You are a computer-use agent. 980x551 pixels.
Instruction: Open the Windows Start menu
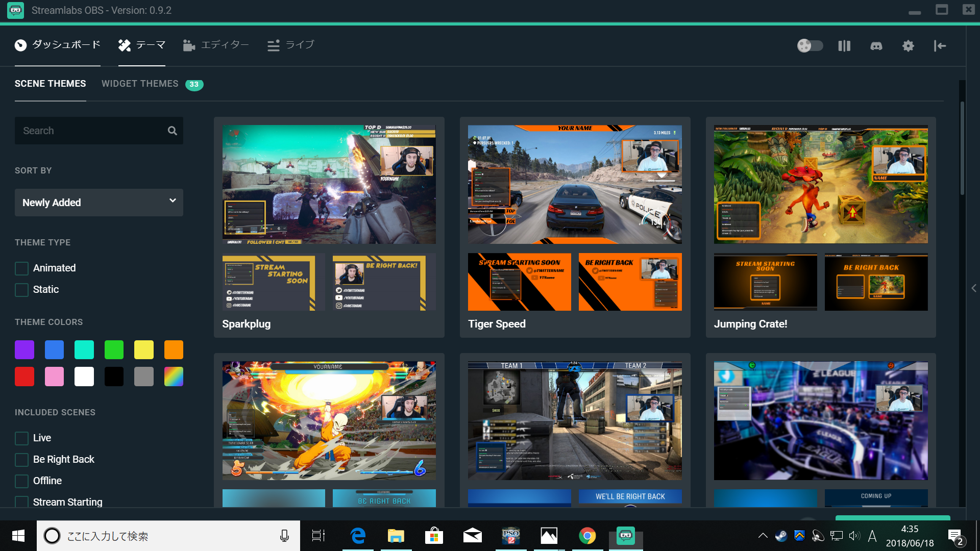pos(18,536)
